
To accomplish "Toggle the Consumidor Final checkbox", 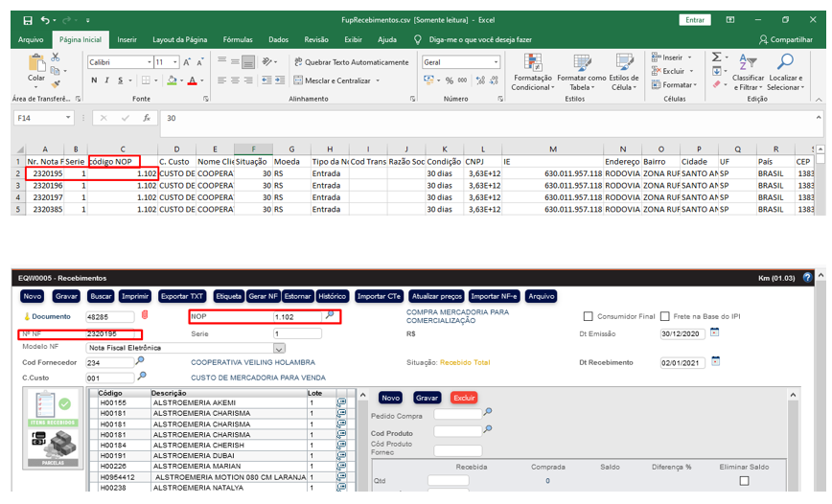I will 589,315.
